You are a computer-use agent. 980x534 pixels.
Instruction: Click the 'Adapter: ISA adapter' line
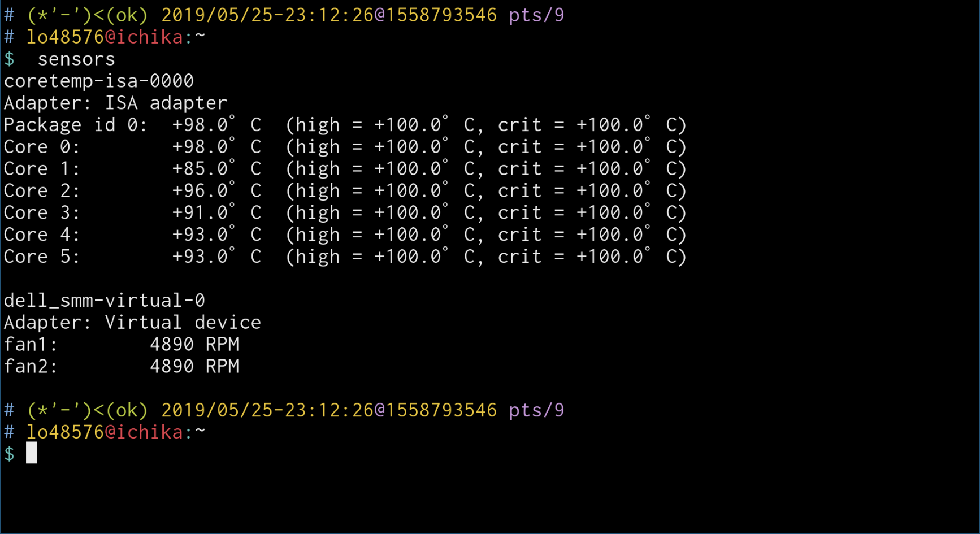click(115, 103)
